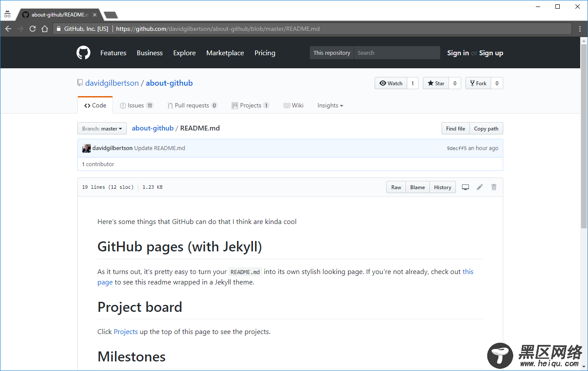Viewport: 588px width, 371px height.
Task: Switch to the Code tab
Action: (x=95, y=105)
